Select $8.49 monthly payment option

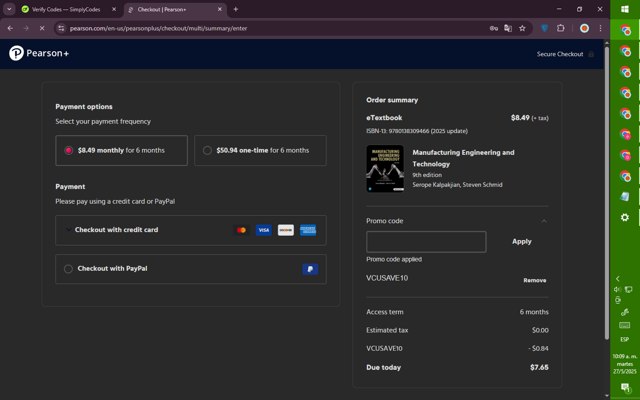pyautogui.click(x=69, y=151)
